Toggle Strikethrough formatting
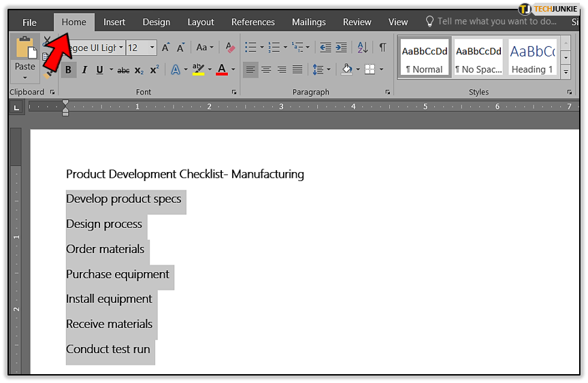 click(x=123, y=70)
